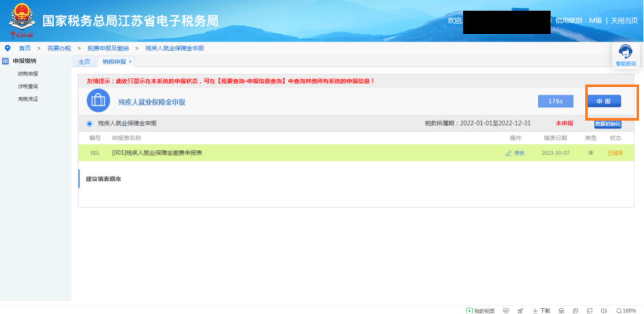Image resolution: width=644 pixels, height=314 pixels.
Task: Click the incognito glasses icon in status bar
Action: [562, 310]
